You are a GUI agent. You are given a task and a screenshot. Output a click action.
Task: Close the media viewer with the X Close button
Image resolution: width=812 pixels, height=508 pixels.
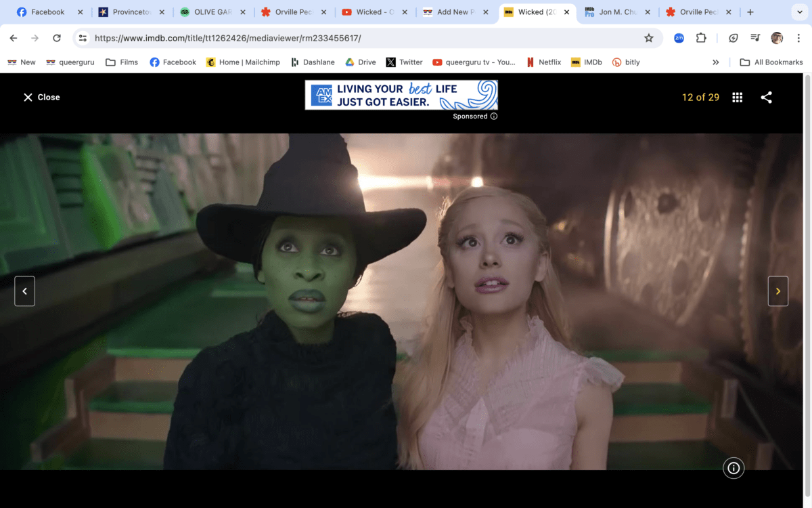tap(41, 98)
